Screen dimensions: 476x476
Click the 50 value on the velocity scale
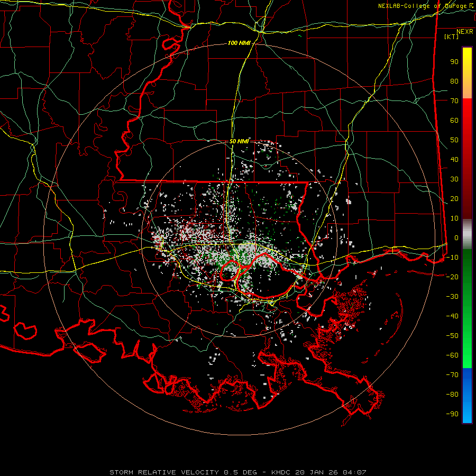(454, 140)
